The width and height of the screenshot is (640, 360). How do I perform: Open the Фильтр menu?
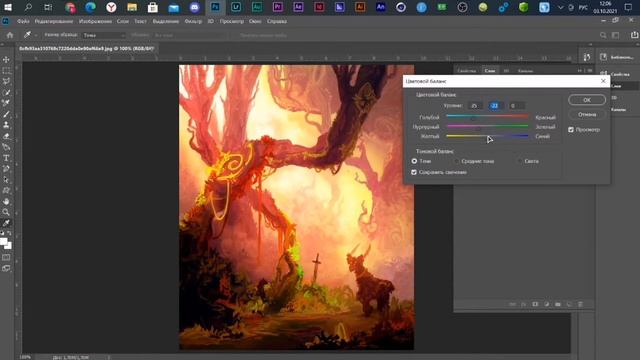point(193,21)
